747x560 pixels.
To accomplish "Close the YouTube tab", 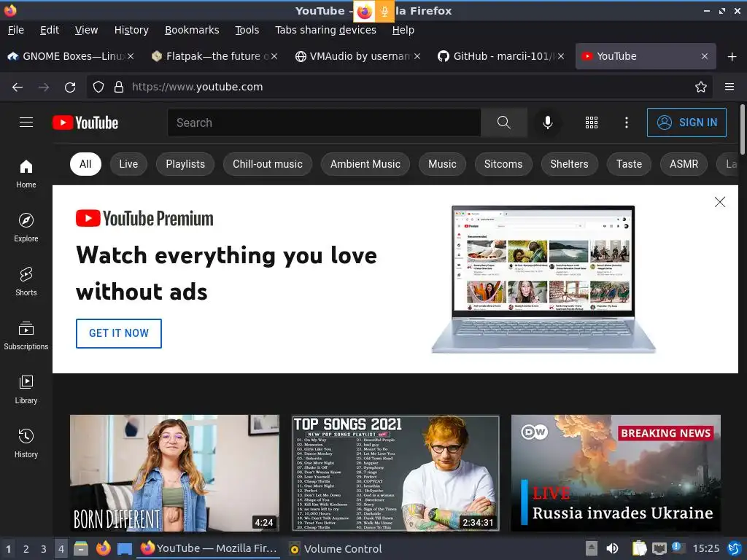I will pyautogui.click(x=705, y=56).
